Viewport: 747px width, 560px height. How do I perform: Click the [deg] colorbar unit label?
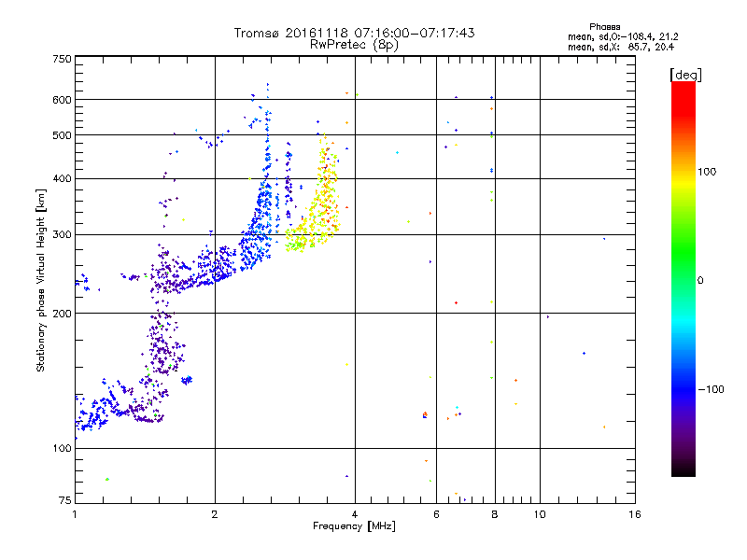(x=685, y=74)
